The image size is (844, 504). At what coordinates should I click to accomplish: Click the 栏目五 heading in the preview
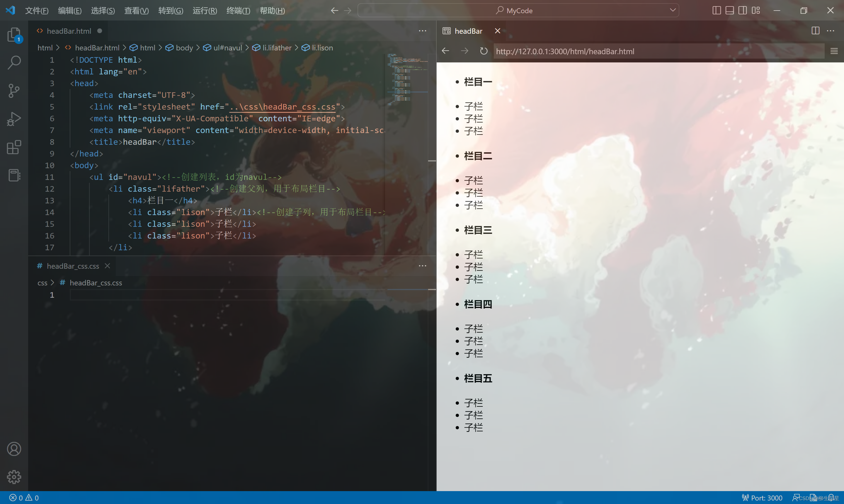[x=478, y=378]
